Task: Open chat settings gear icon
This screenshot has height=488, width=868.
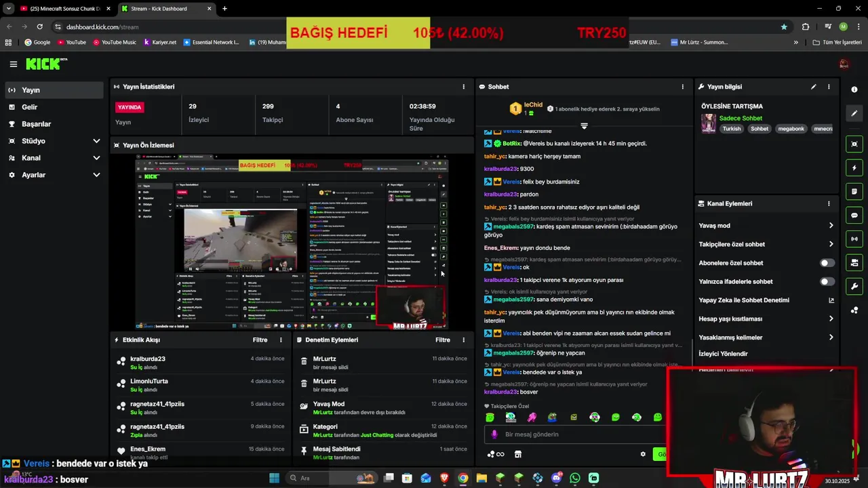Action: point(643,454)
